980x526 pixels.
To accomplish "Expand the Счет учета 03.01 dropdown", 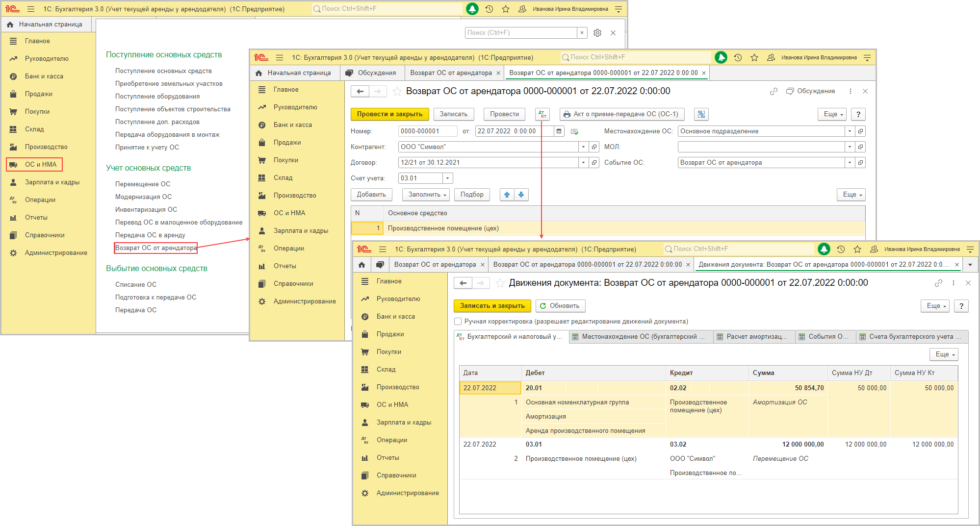I will click(447, 178).
